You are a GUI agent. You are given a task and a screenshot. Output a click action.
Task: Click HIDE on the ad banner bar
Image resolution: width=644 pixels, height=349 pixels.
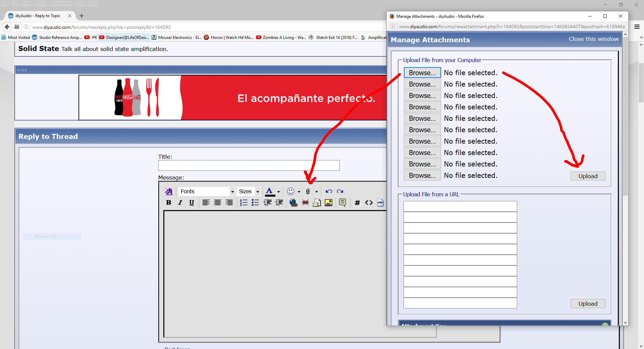22,70
